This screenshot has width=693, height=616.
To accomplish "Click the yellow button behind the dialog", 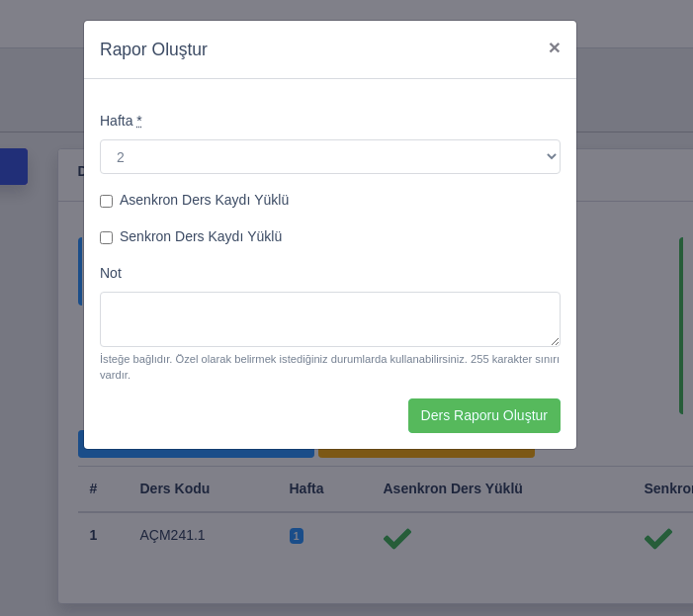I will (x=426, y=453).
